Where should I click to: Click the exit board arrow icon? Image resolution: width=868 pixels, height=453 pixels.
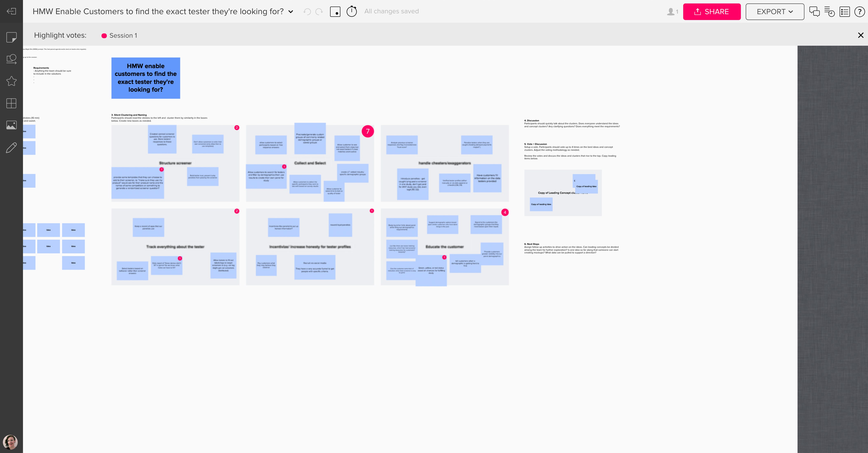tap(11, 12)
